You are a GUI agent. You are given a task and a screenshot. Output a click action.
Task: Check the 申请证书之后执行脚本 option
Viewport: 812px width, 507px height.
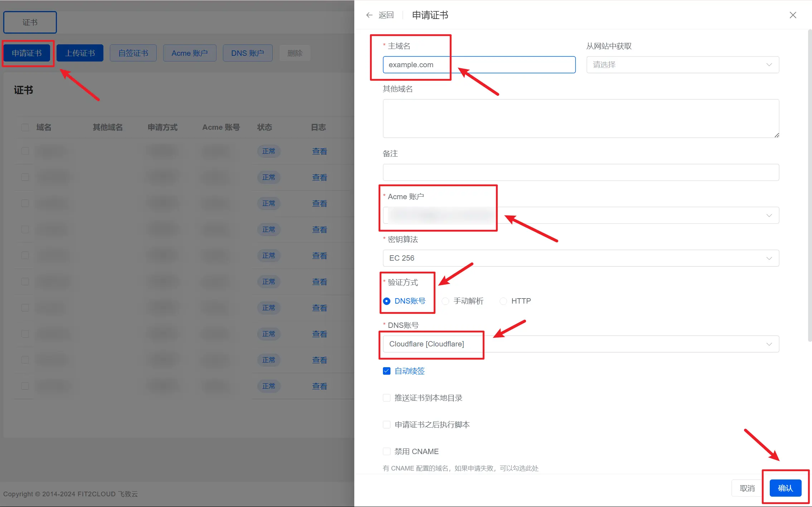coord(386,425)
